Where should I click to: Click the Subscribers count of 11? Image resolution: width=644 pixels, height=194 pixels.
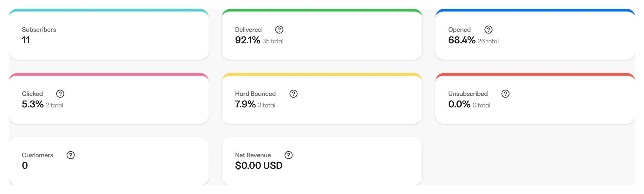pos(26,40)
